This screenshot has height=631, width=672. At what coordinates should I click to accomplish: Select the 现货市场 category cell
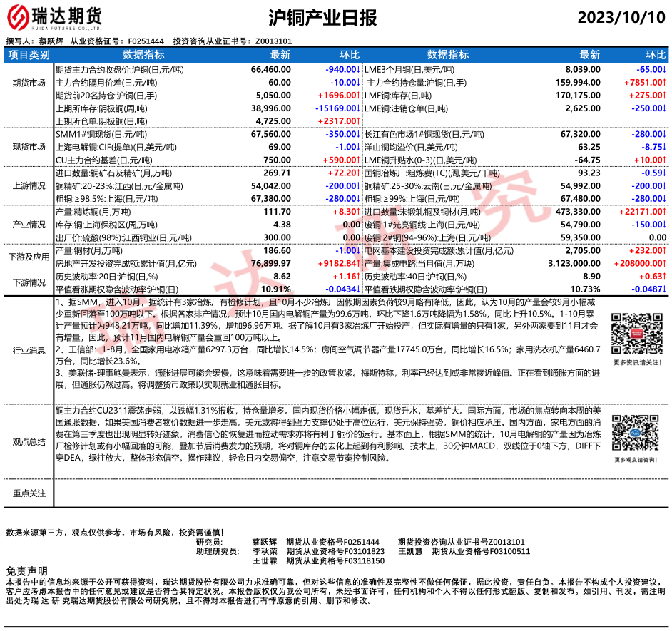29,147
